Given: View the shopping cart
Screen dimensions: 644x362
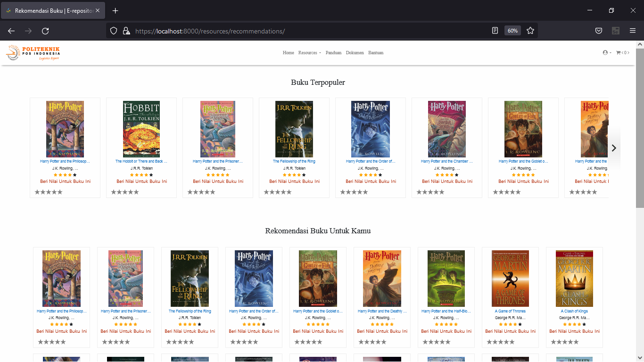Looking at the screenshot, I should click(x=623, y=53).
